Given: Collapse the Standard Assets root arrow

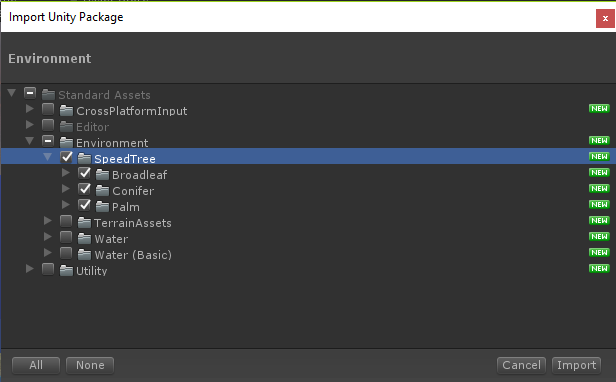Looking at the screenshot, I should click(11, 93).
